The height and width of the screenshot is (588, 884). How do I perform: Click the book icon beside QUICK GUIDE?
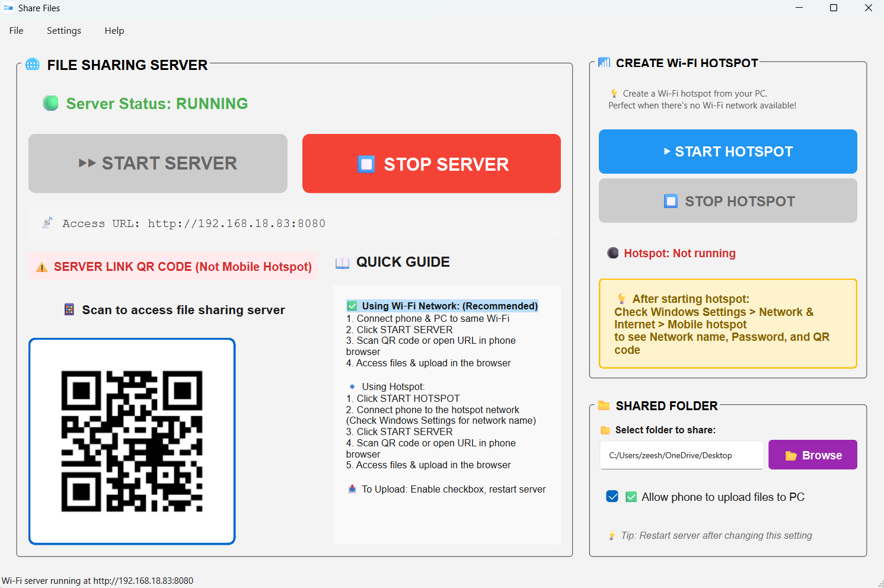[342, 262]
